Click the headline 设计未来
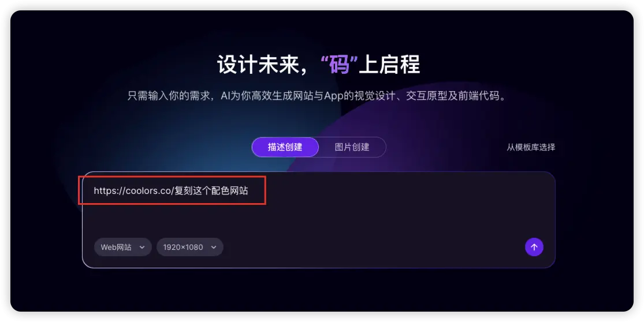This screenshot has height=322, width=644. (258, 65)
